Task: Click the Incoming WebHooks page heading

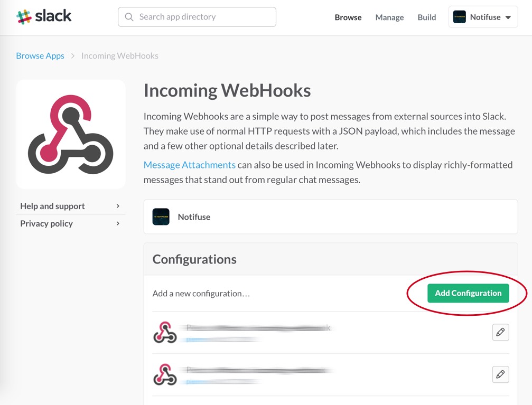Action: (227, 91)
